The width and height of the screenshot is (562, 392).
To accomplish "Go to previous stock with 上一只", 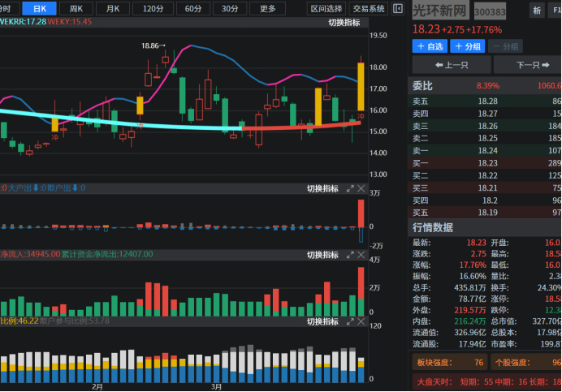I will pyautogui.click(x=450, y=65).
